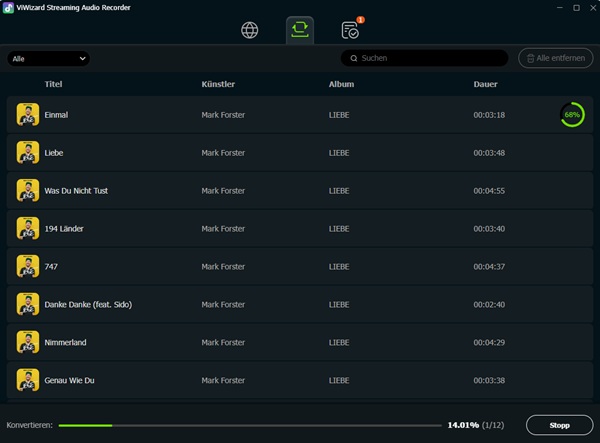Click the 'Künstler' column header
600x443 pixels.
point(218,84)
